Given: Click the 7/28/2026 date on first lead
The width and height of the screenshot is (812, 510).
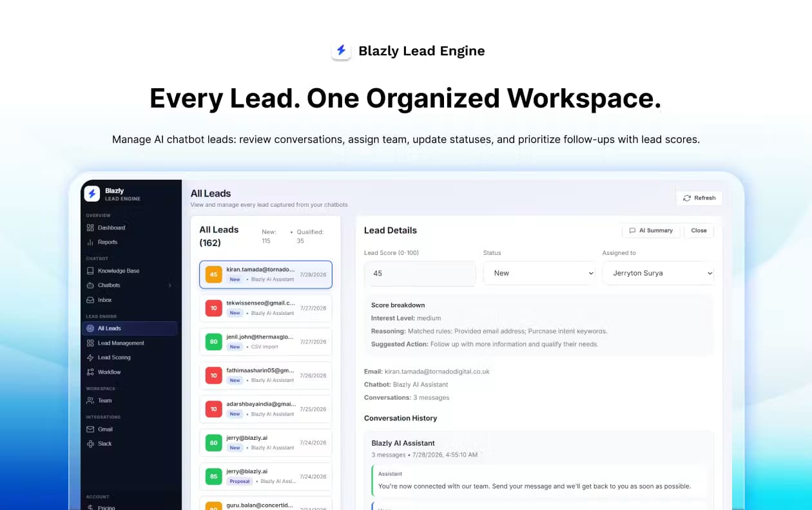Looking at the screenshot, I should pos(313,274).
